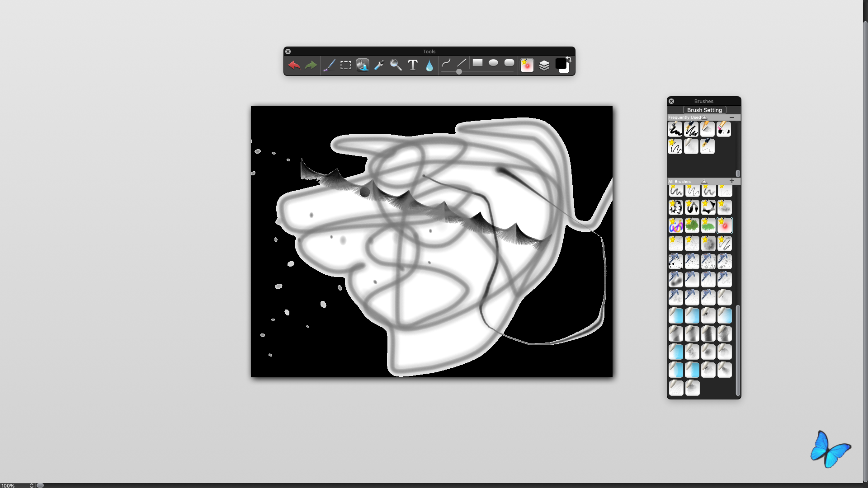Click the red Undo arrow
Viewport: 868px width, 488px height.
click(x=294, y=66)
